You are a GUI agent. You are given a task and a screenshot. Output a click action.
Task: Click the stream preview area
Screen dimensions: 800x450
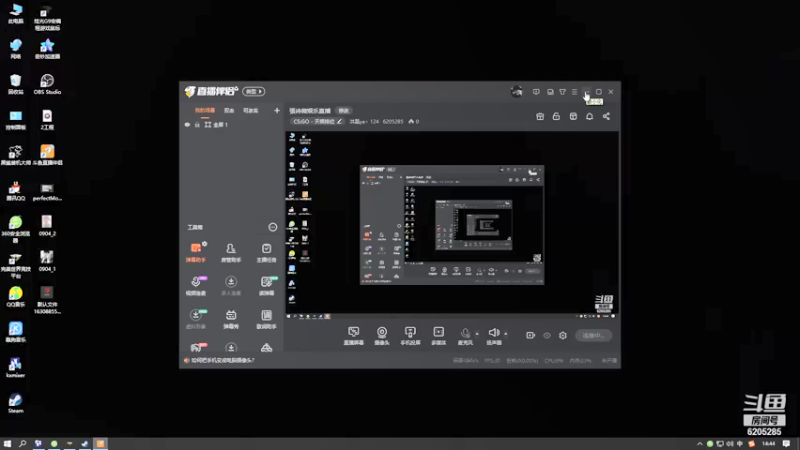pos(452,225)
